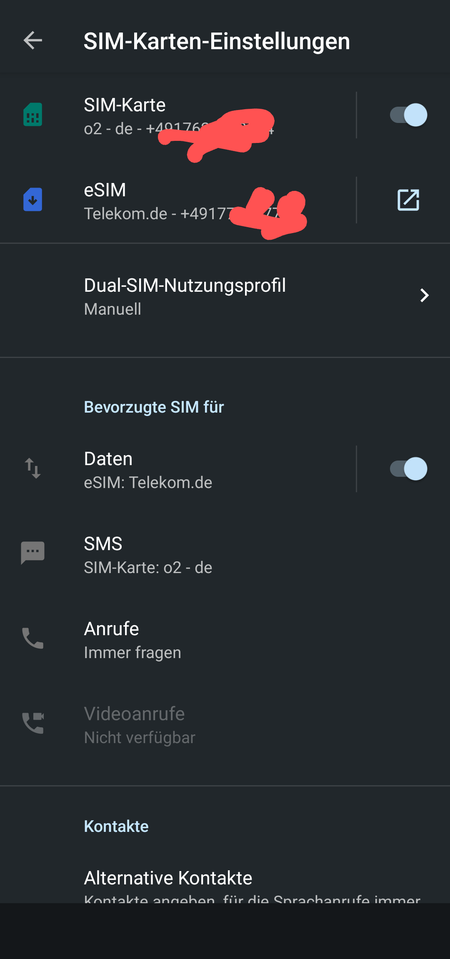Expand Dual-SIM-Nutzungsprofil with the chevron
Image resolution: width=450 pixels, height=959 pixels.
pos(424,296)
